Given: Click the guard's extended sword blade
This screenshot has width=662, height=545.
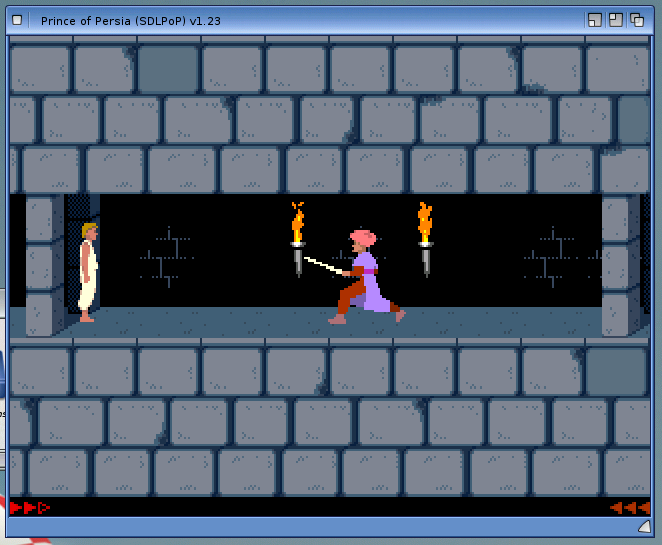Looking at the screenshot, I should (x=322, y=264).
